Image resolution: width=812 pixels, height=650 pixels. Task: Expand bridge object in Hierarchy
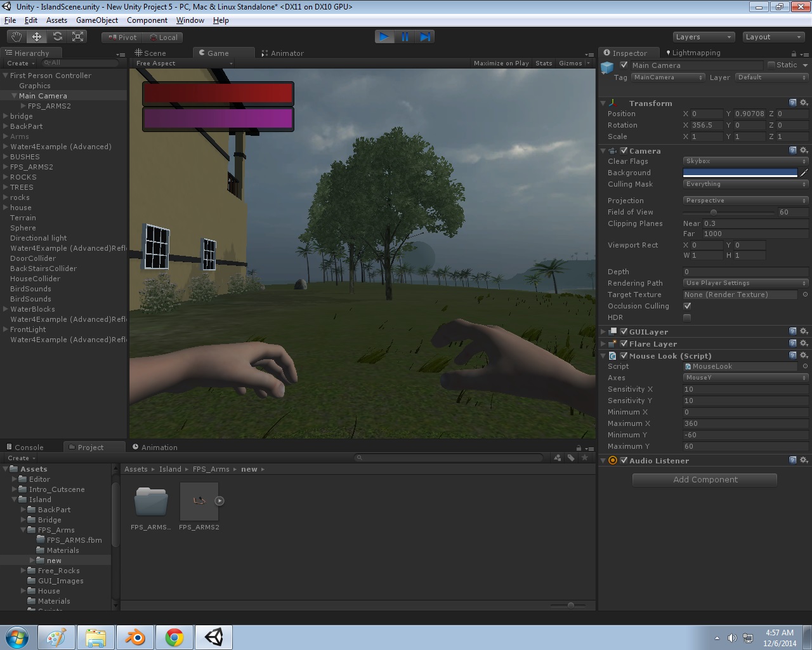pos(6,116)
